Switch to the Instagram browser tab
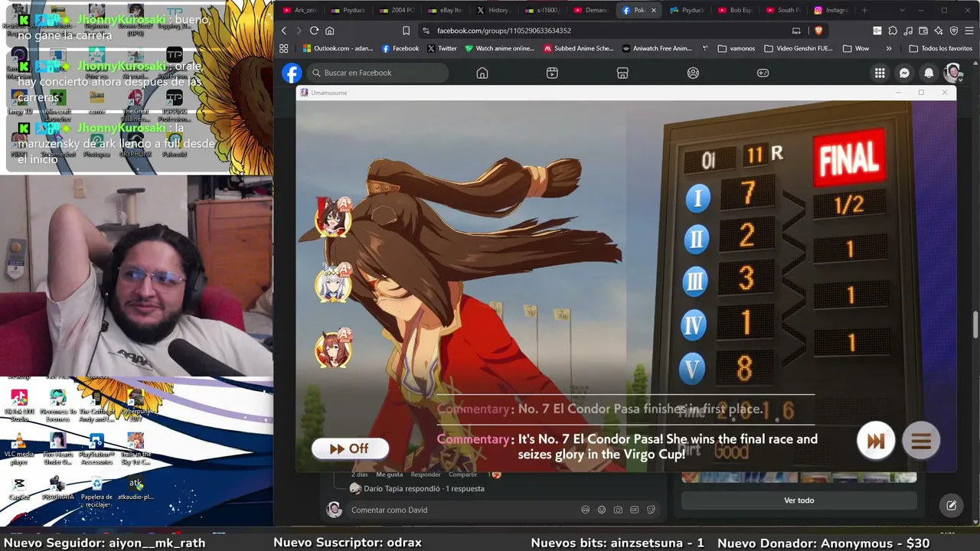Image resolution: width=980 pixels, height=551 pixels. (832, 11)
